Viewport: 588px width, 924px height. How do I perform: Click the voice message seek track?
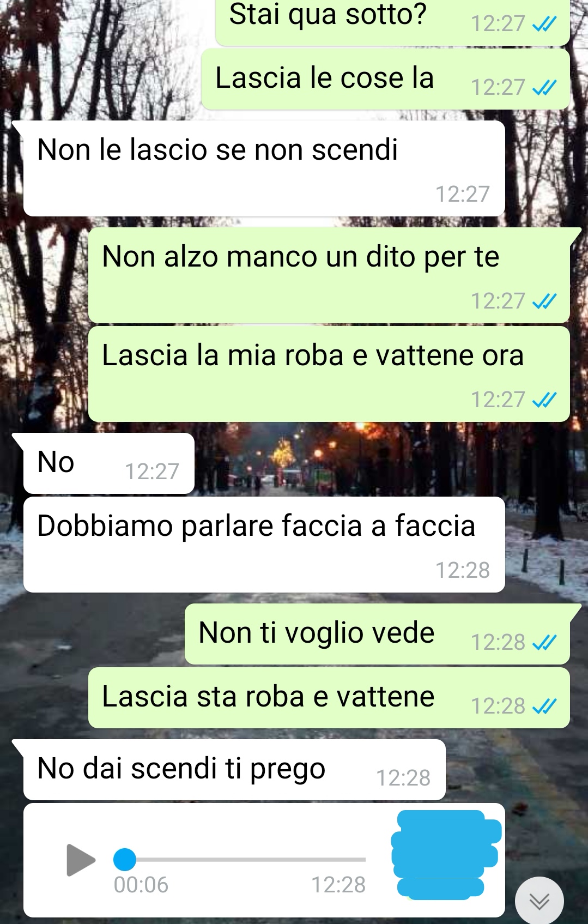click(240, 860)
